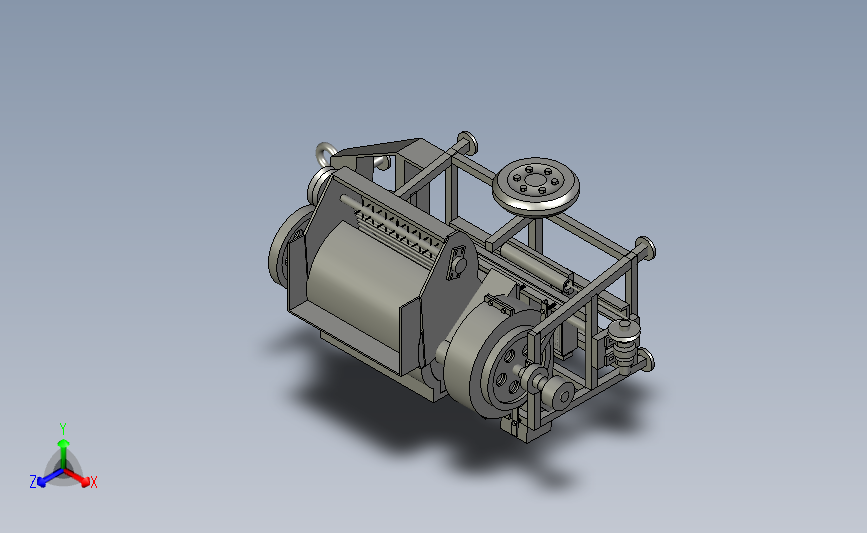
Task: Select the round six-hole flange disc on top
Action: pos(536,185)
